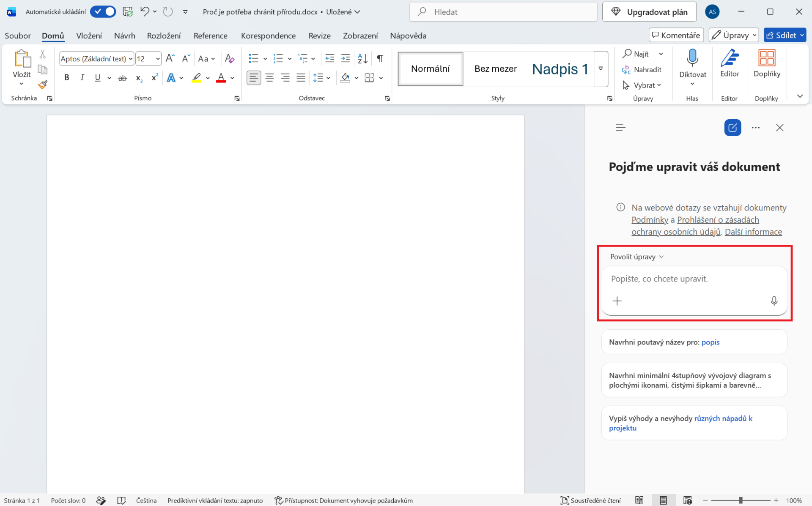The image size is (812, 506).
Task: Click the multilevel list icon
Action: click(x=303, y=58)
